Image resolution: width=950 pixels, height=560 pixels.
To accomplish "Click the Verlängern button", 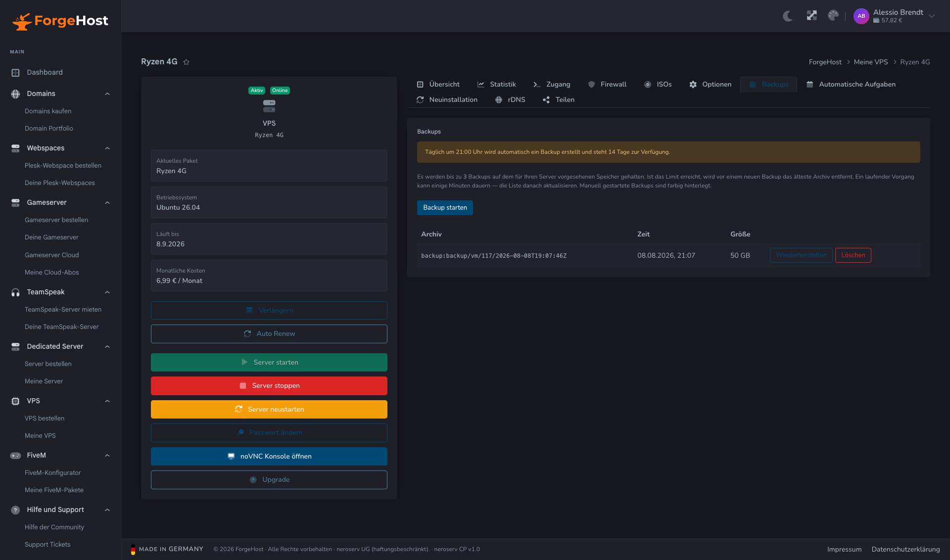I will [x=269, y=311].
